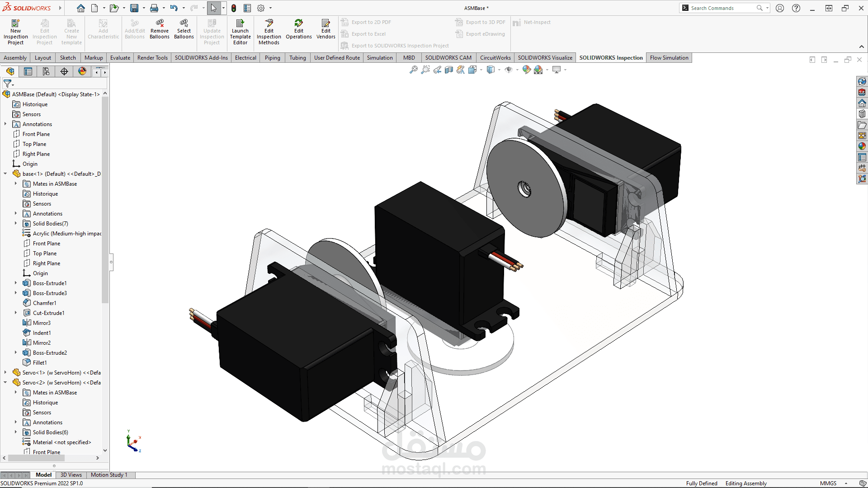Open the ConfigurationManager tab icon
The width and height of the screenshot is (868, 488).
coord(46,71)
